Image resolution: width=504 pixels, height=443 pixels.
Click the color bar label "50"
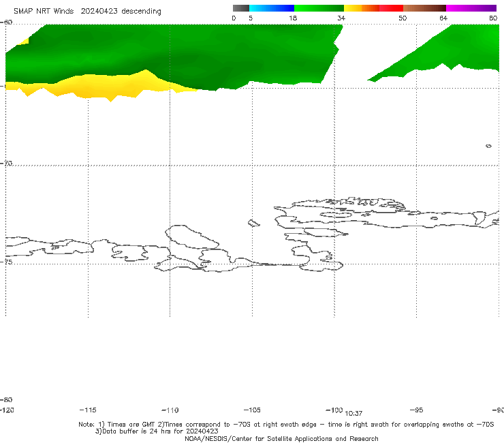[403, 18]
